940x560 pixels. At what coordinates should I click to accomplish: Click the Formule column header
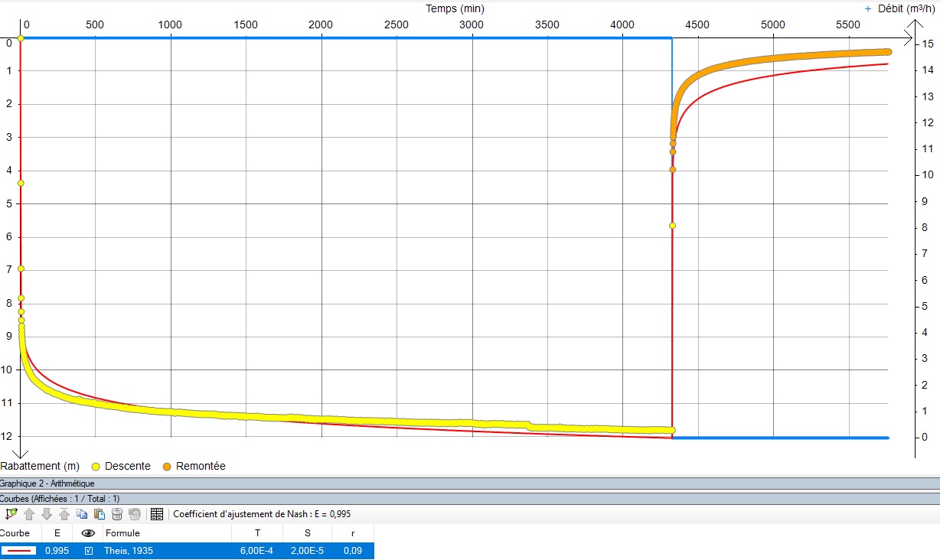pos(122,533)
